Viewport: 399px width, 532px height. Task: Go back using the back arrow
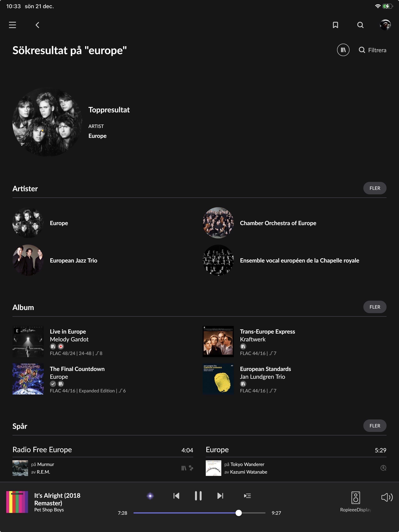[38, 25]
